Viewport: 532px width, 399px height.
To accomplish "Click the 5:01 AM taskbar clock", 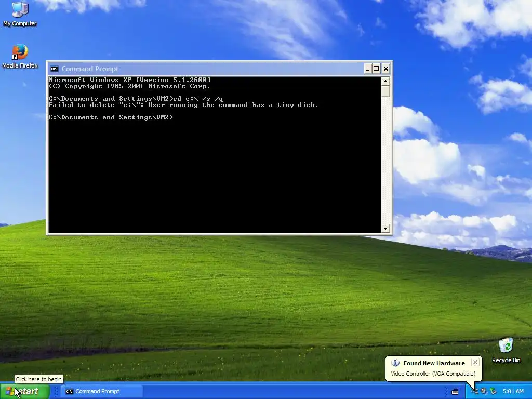I will tap(513, 391).
